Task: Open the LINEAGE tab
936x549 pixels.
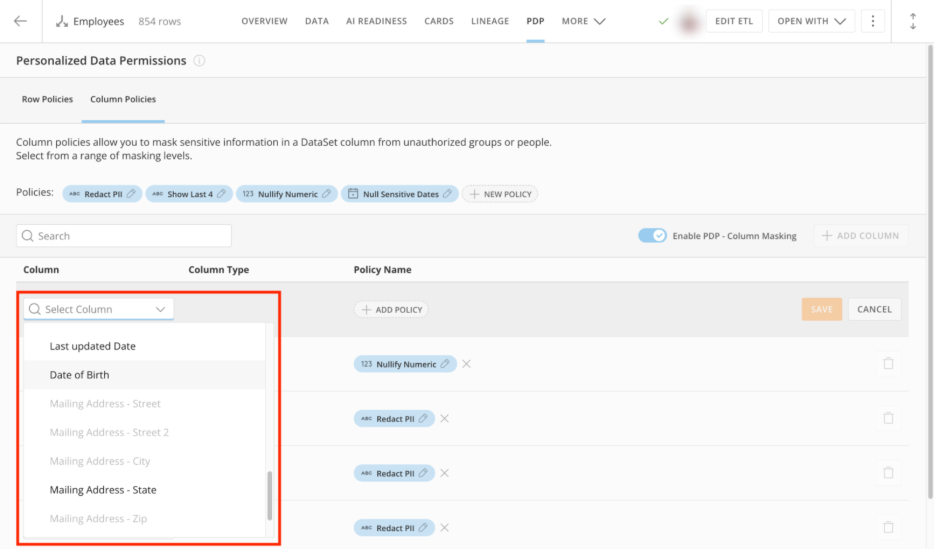Action: [x=490, y=21]
